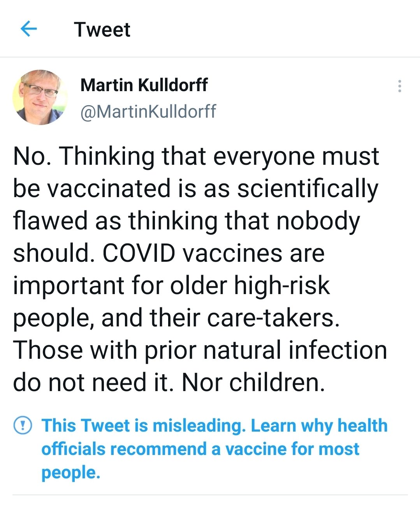Follow 'Learn why health officials recommend' link
This screenshot has width=420, height=506.
pyautogui.click(x=214, y=437)
